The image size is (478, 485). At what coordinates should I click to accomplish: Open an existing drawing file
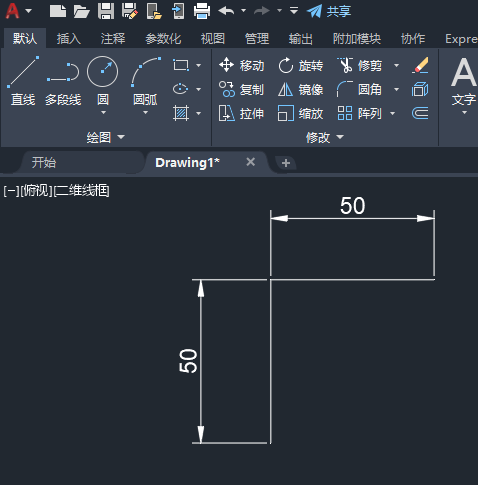tap(82, 11)
